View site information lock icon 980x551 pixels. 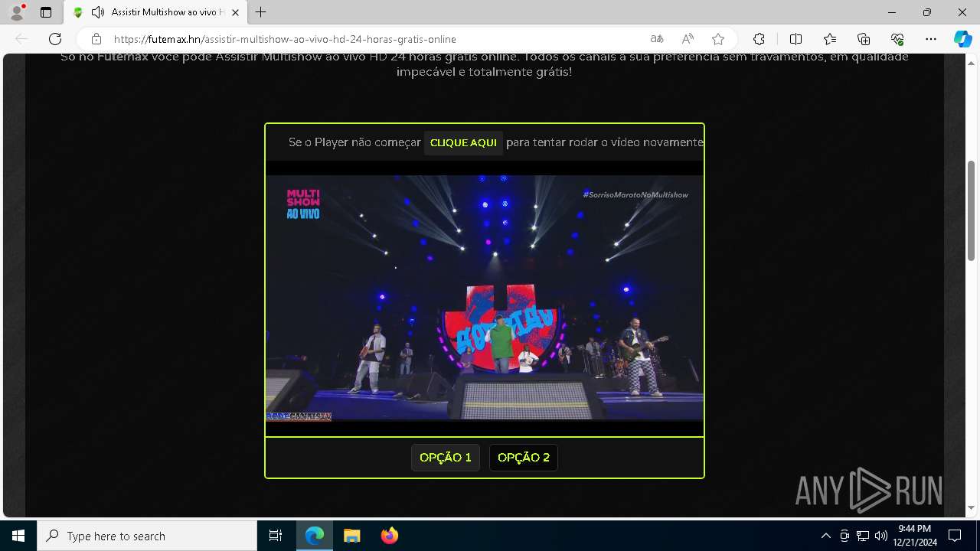pos(96,39)
